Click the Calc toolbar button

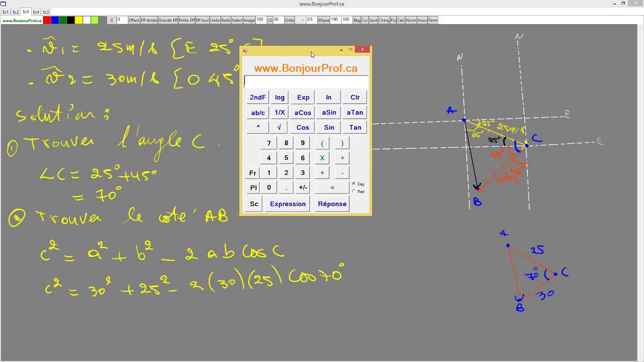tap(401, 20)
